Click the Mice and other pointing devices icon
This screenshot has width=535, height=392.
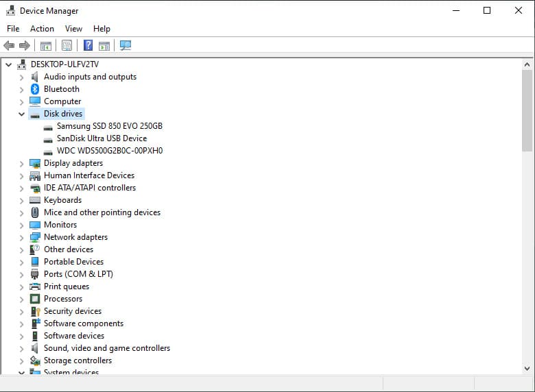coord(35,212)
